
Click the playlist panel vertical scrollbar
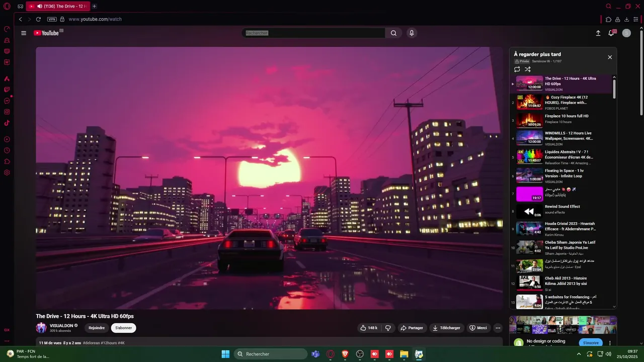pyautogui.click(x=614, y=88)
